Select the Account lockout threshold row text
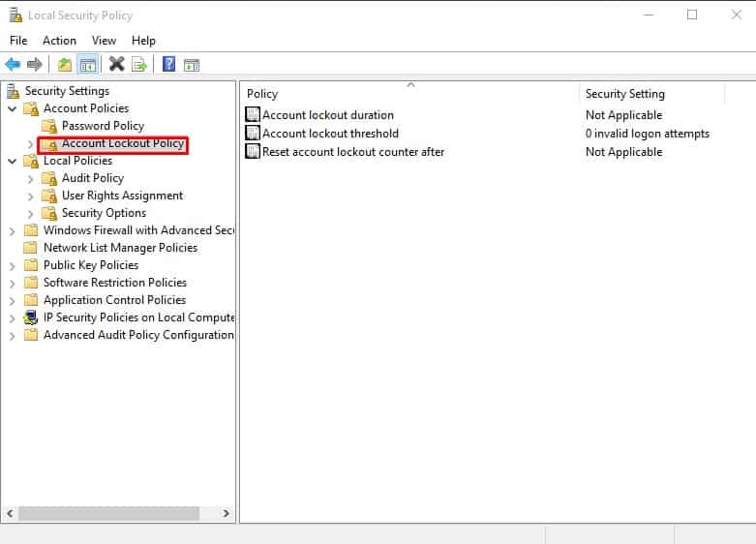Screen dimensions: 756x544 point(330,134)
